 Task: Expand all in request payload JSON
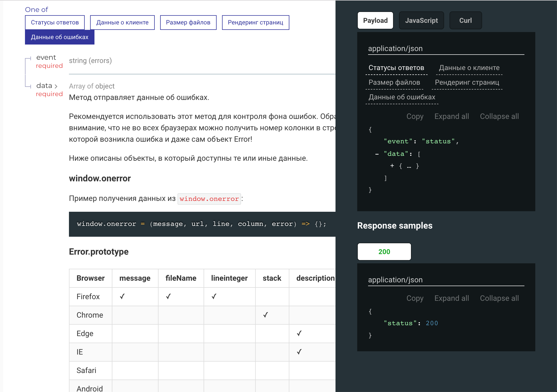click(x=452, y=116)
